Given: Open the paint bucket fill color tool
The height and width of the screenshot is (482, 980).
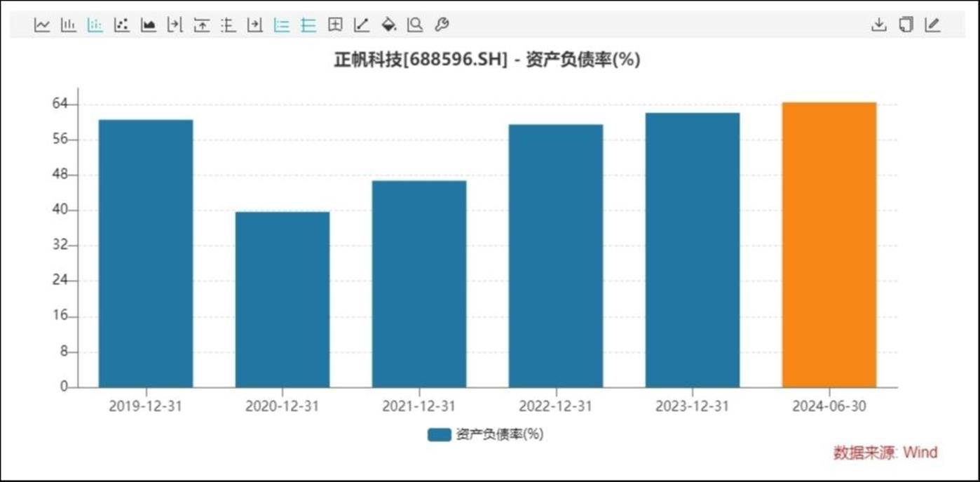Looking at the screenshot, I should [388, 25].
